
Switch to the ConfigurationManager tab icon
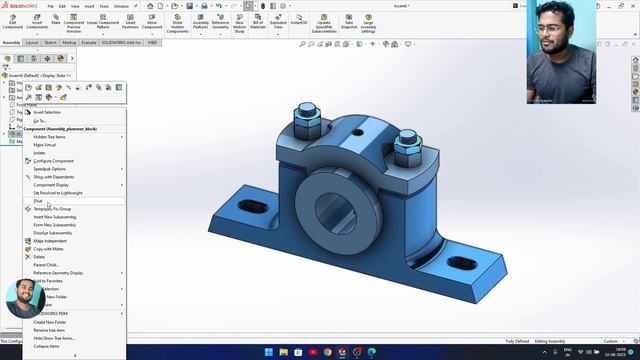pyautogui.click(x=34, y=59)
